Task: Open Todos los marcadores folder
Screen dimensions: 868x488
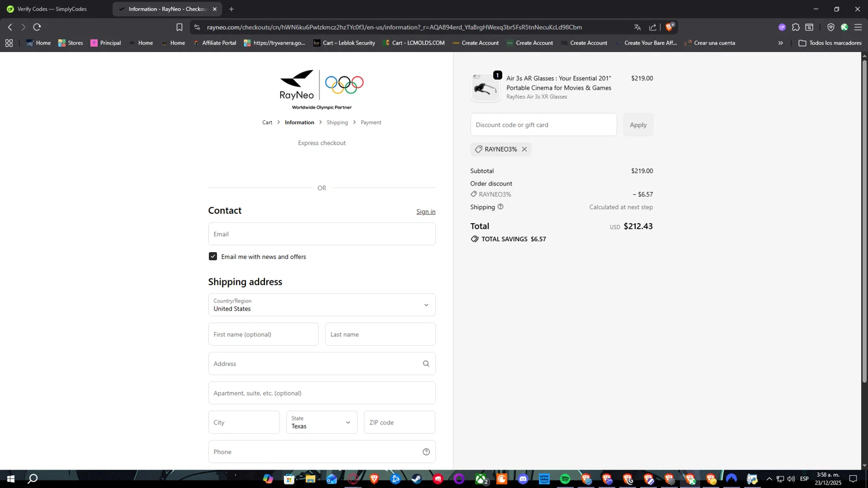Action: [x=830, y=43]
